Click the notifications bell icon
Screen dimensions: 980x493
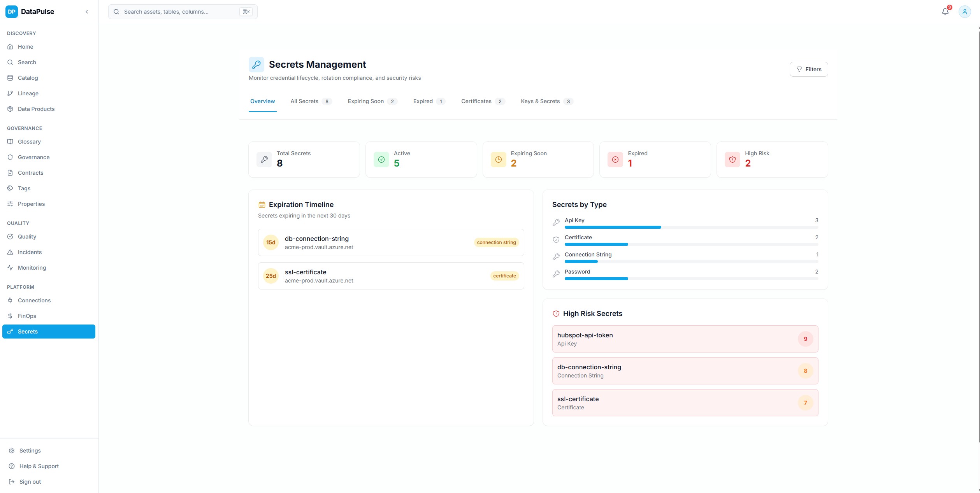[945, 12]
